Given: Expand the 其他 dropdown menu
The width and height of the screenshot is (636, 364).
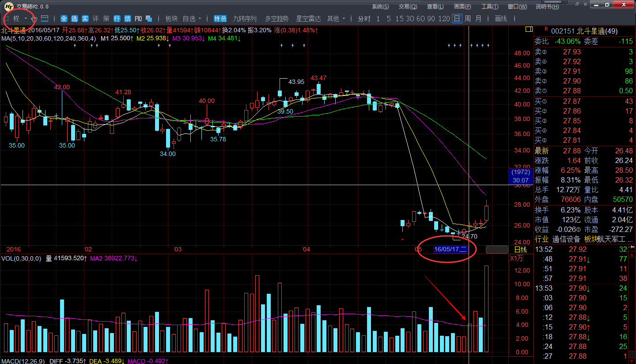Looking at the screenshot, I should [x=344, y=19].
